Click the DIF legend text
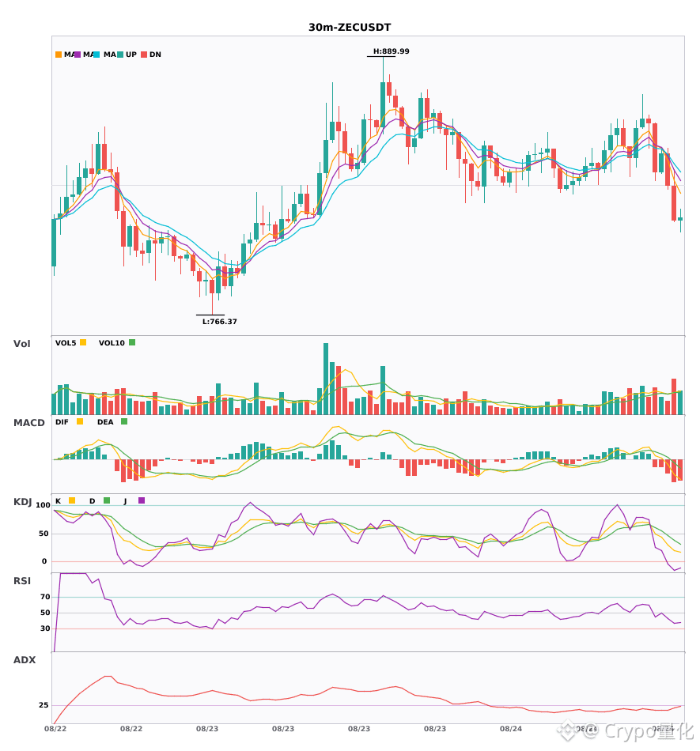 (62, 422)
